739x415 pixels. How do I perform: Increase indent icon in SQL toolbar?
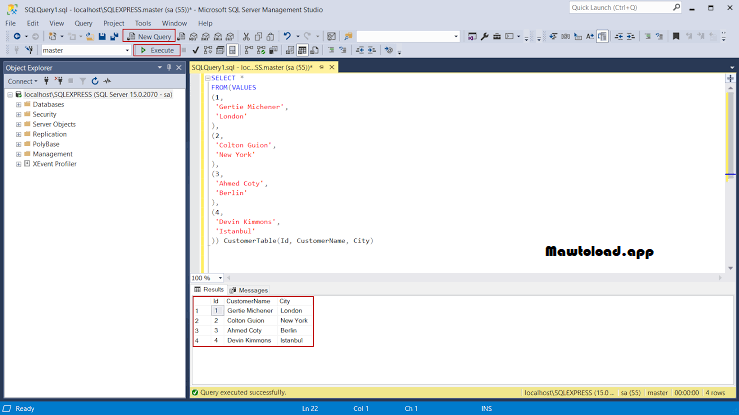click(372, 50)
